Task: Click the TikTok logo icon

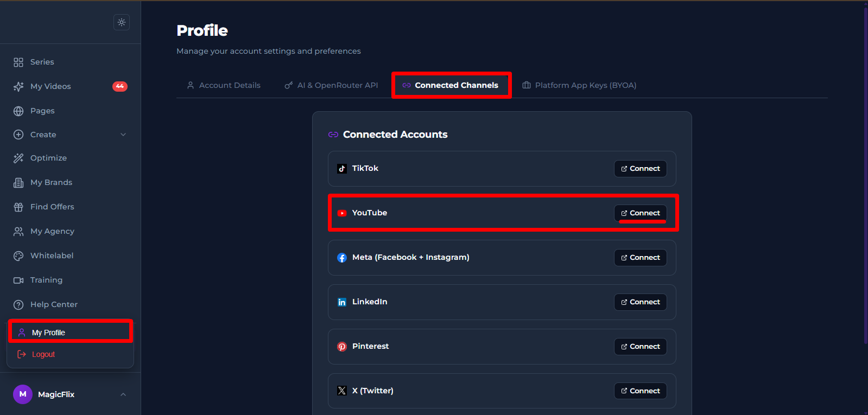Action: coord(342,169)
